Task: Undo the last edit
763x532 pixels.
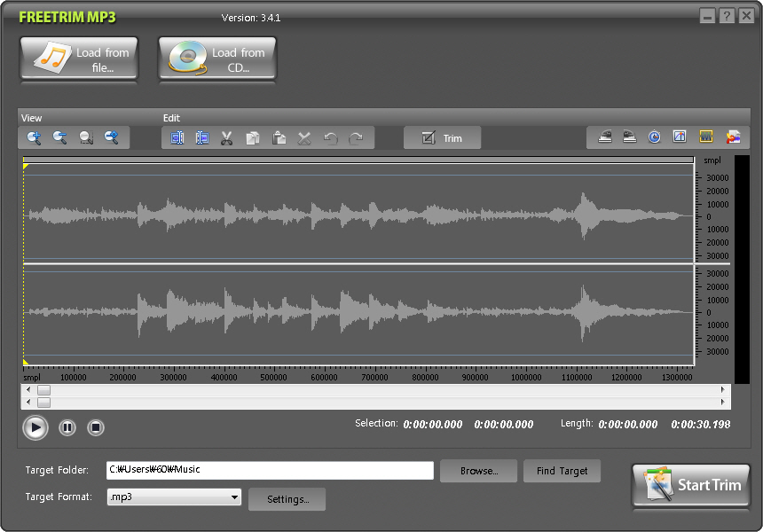Action: (331, 138)
